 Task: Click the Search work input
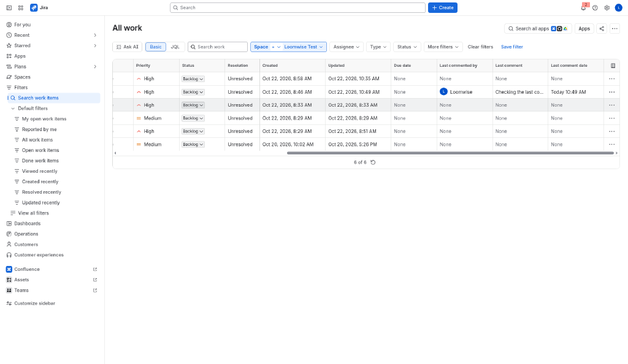(x=218, y=47)
